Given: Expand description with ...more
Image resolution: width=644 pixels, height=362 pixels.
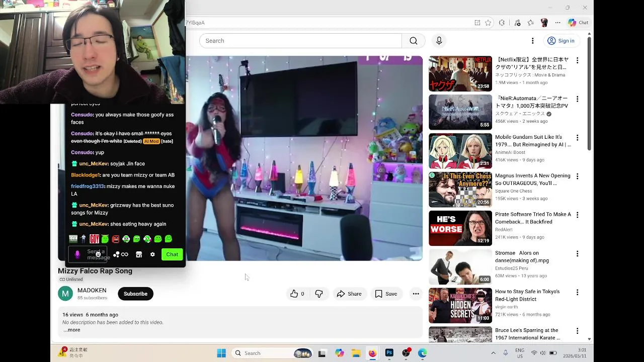Looking at the screenshot, I should pos(71,330).
